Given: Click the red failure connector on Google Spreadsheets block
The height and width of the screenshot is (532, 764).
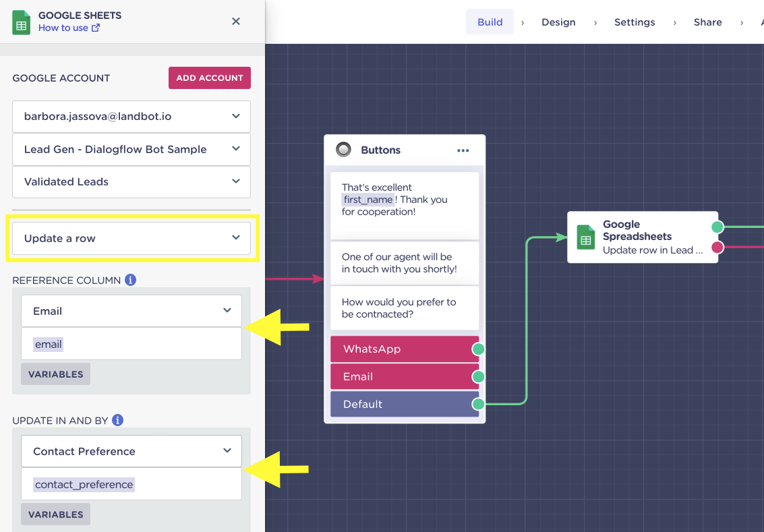Looking at the screenshot, I should (717, 247).
